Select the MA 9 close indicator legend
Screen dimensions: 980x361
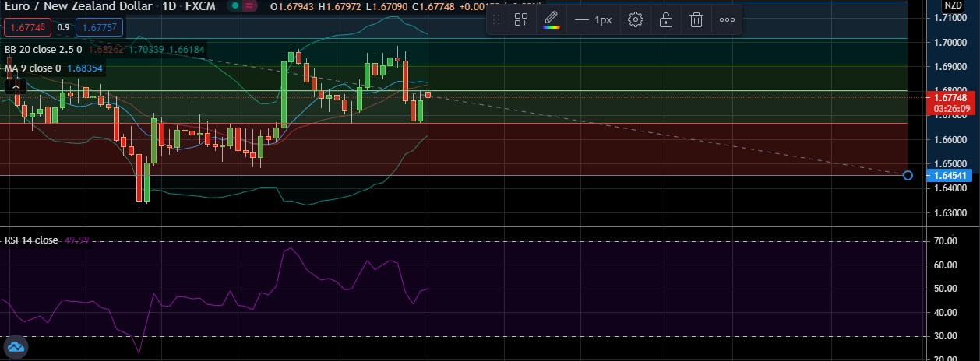click(x=33, y=68)
